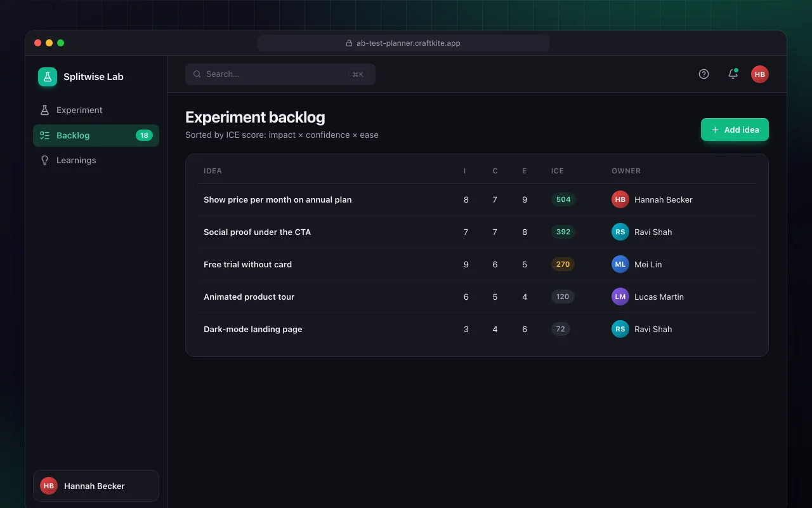Image resolution: width=812 pixels, height=508 pixels.
Task: Click the ML avatar for Mei Lin
Action: (x=620, y=264)
